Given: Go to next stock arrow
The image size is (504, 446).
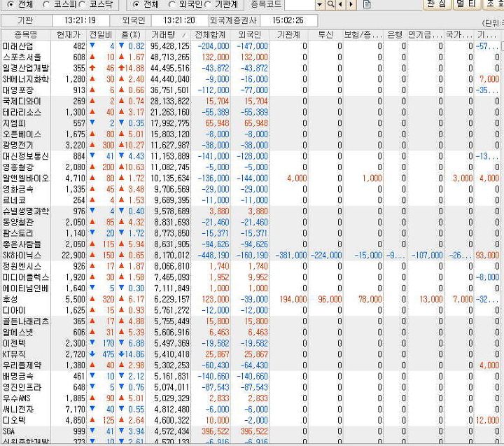Looking at the screenshot, I should coord(351,4).
